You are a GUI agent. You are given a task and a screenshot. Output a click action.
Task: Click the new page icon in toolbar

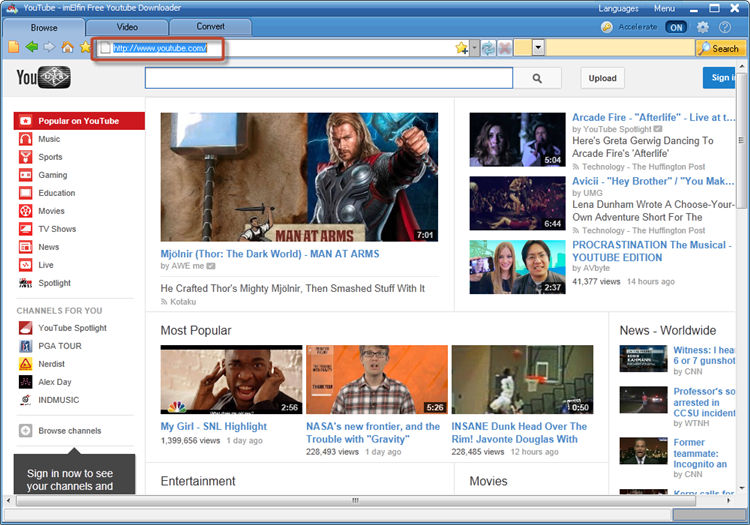point(14,47)
